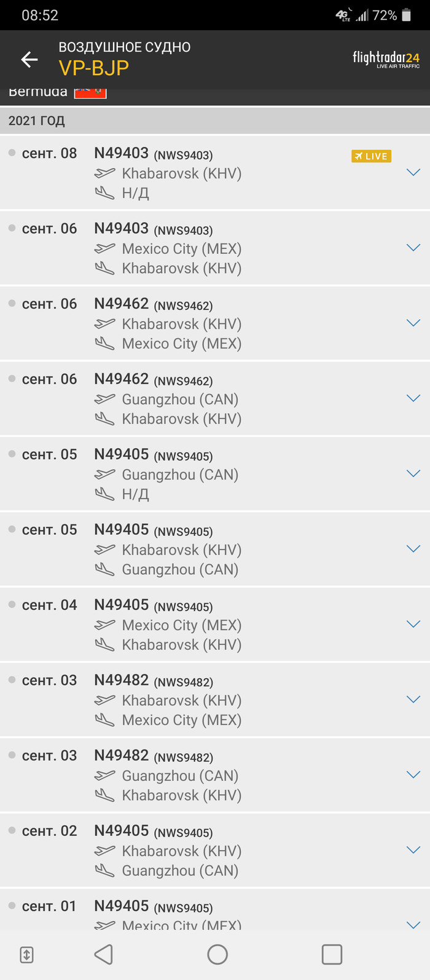Image resolution: width=430 pixels, height=980 pixels.
Task: Tap the Bermuda flag icon
Action: pos(90,93)
